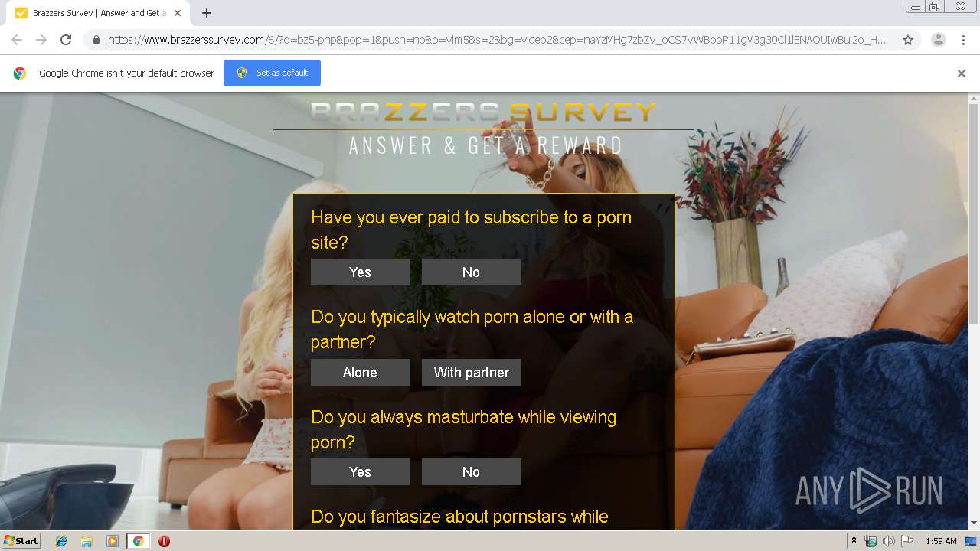This screenshot has height=551, width=980.
Task: Answer Yes to paid subscription question
Action: 361,272
